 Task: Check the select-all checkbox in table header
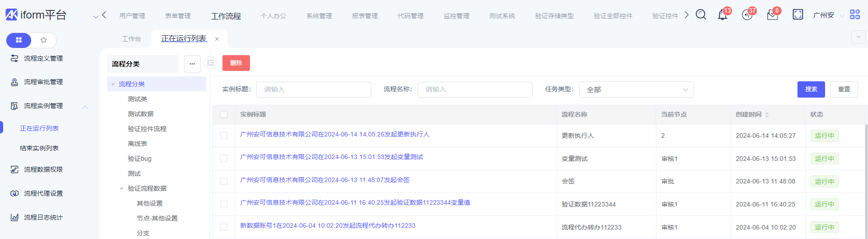(224, 115)
